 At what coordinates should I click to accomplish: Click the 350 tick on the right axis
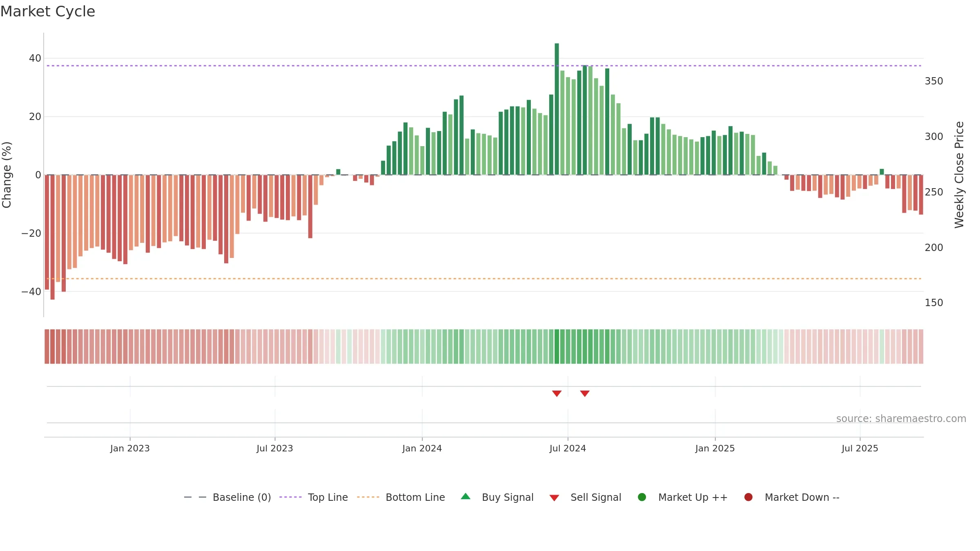[x=934, y=81]
